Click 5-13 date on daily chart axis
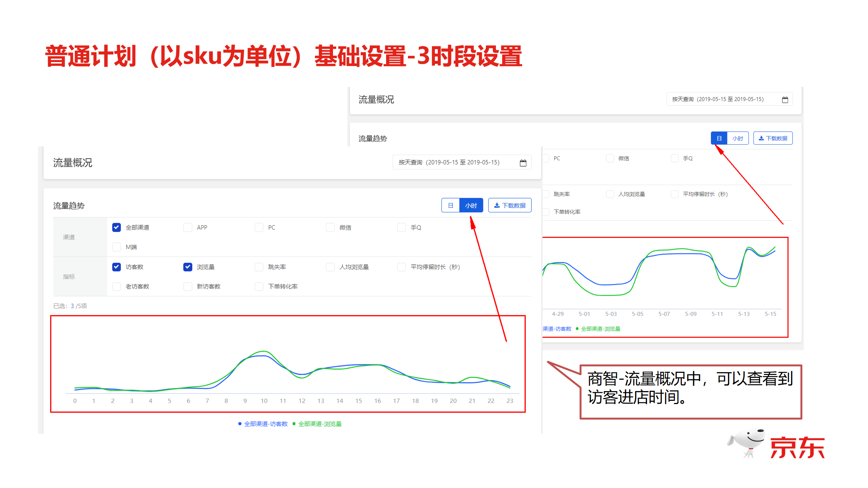868x488 pixels. [x=743, y=314]
